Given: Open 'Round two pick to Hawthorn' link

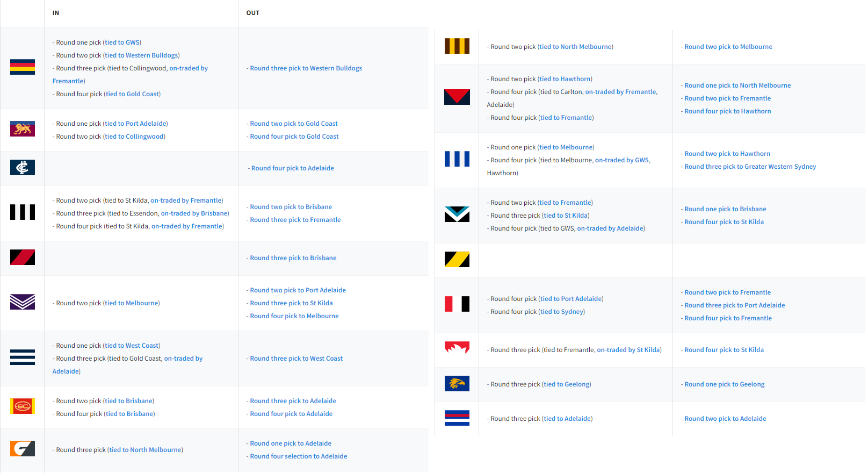Looking at the screenshot, I should [x=727, y=154].
